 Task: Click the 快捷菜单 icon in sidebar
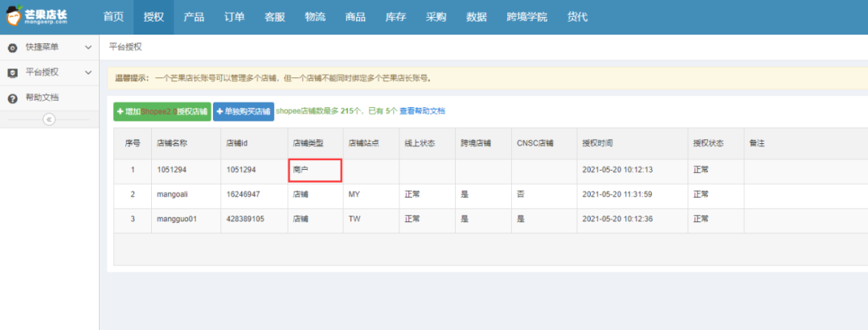[x=12, y=47]
